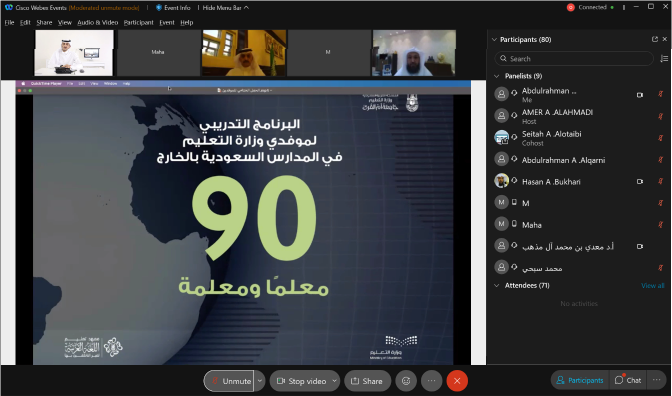
Task: Select panelist Hasan A .Bukhari
Action: point(579,181)
